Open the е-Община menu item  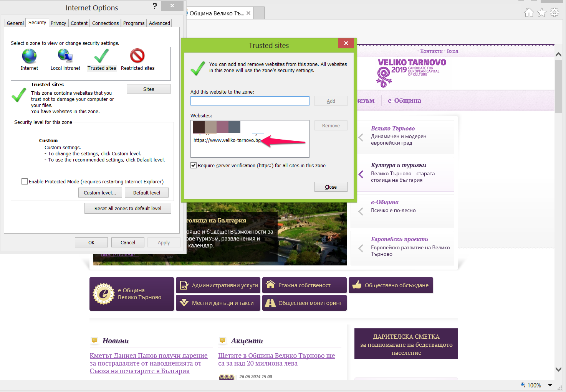(x=404, y=100)
